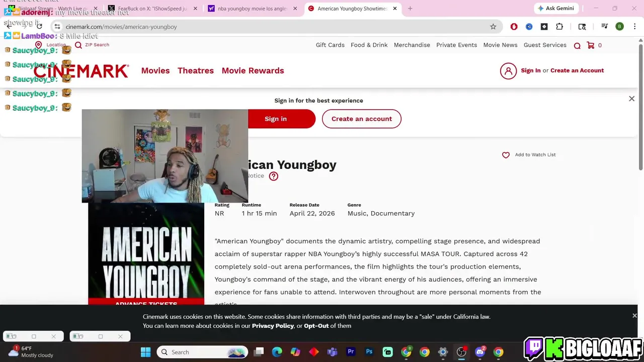Viewport: 644px width, 362px height.
Task: Open the Windows Start menu
Action: tap(145, 352)
